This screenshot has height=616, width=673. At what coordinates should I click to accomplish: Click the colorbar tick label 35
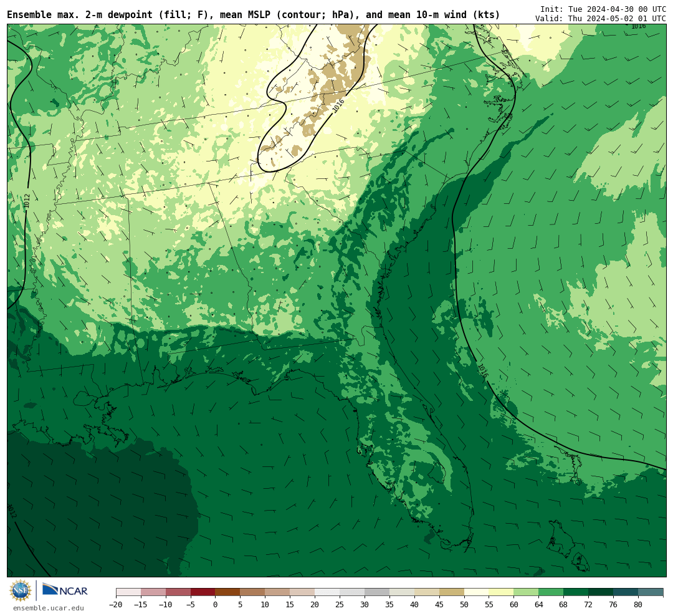389,605
